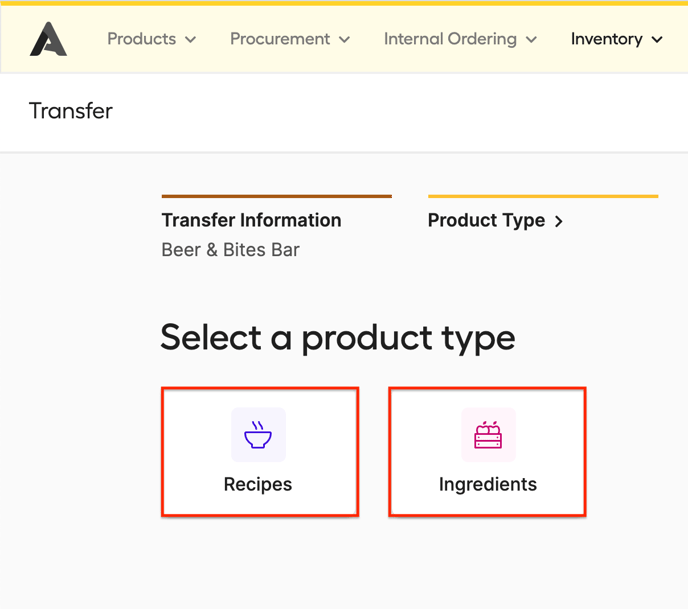Click the steaming bowl Recipes icon

tap(258, 435)
